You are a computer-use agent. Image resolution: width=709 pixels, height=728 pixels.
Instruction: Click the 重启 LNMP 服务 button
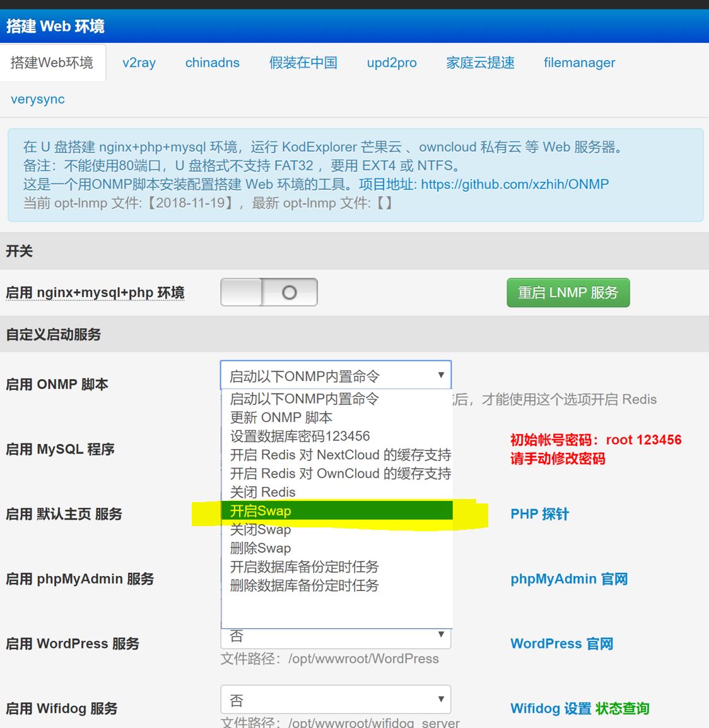tap(568, 293)
